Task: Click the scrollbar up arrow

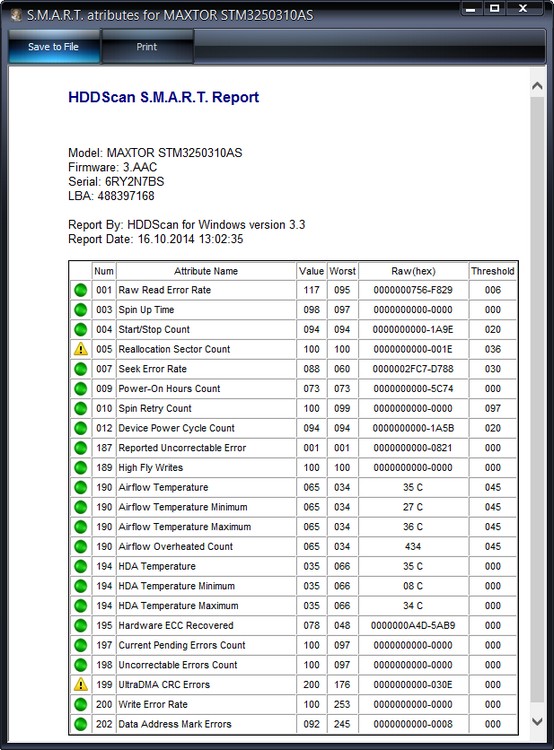Action: click(537, 86)
